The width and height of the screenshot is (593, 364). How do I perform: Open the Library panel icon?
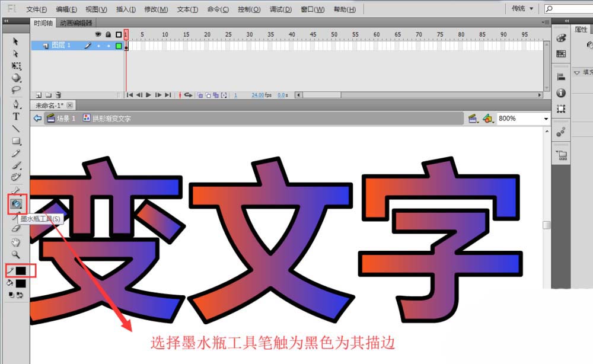click(x=562, y=155)
